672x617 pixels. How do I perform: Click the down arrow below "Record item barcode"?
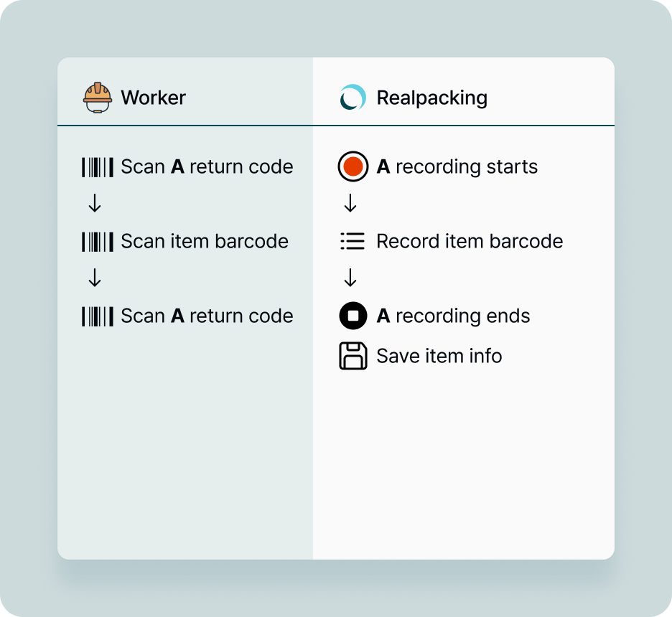pyautogui.click(x=350, y=278)
